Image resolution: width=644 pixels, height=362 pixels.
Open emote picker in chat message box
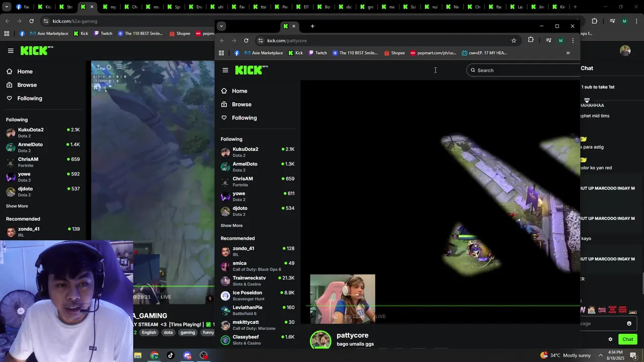(x=629, y=323)
